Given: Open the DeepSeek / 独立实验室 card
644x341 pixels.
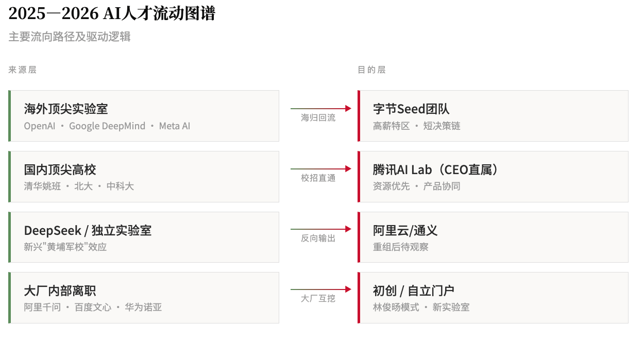Looking at the screenshot, I should (x=144, y=237).
